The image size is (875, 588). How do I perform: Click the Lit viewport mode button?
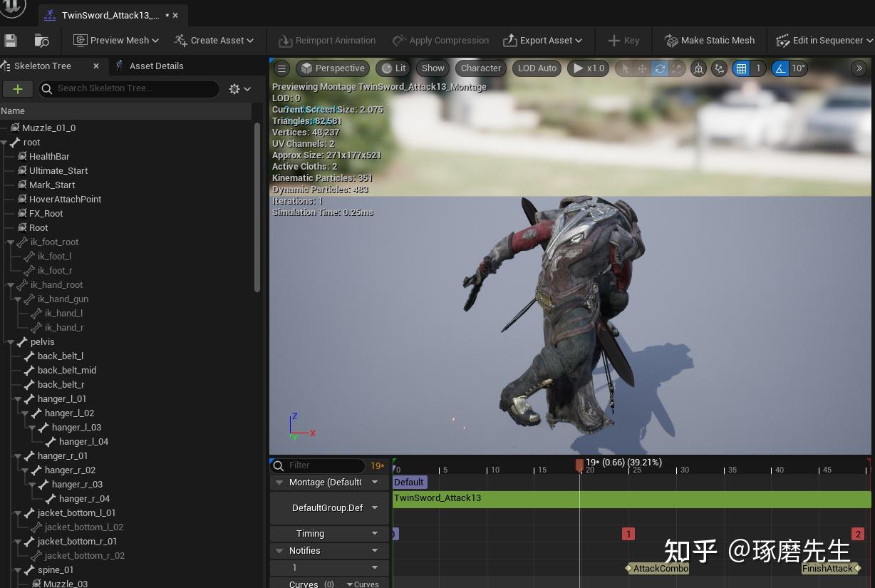click(x=393, y=68)
